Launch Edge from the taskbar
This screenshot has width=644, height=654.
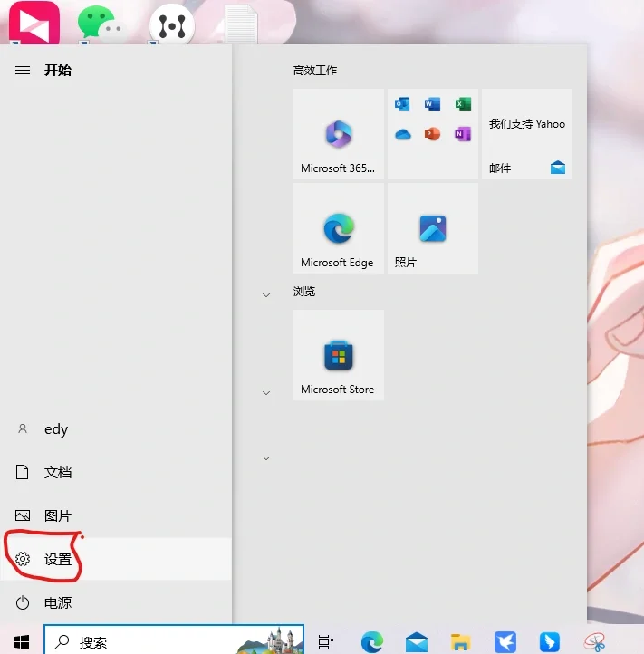click(x=371, y=641)
